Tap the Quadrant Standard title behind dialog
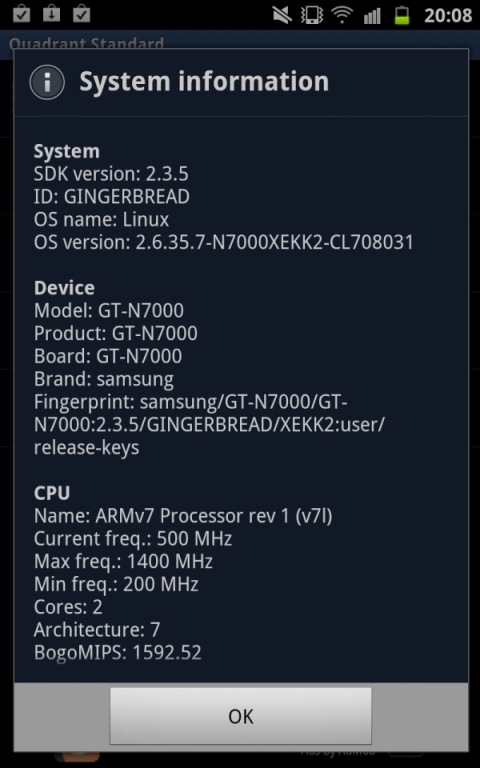 (x=86, y=43)
